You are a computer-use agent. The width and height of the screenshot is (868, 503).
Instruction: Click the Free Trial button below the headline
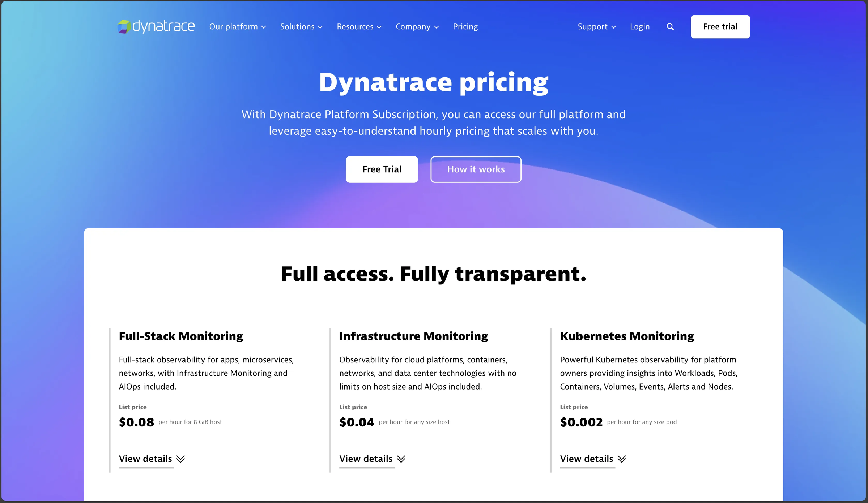click(382, 169)
